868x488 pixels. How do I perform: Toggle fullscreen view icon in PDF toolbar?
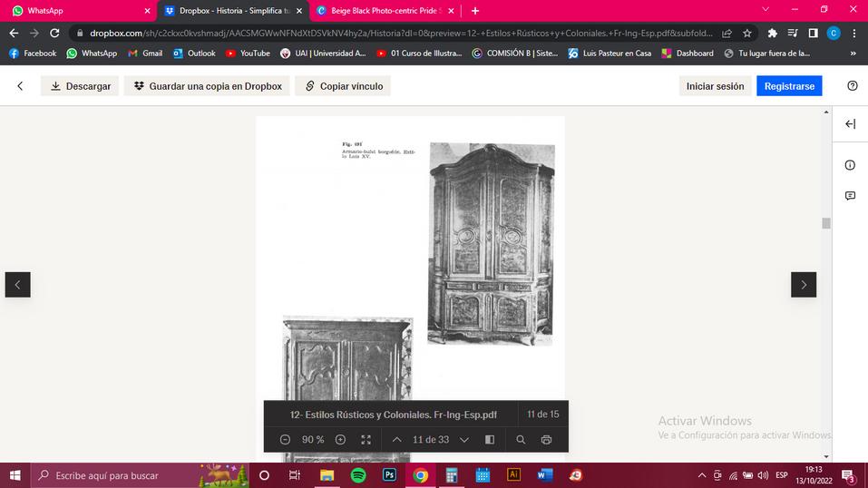(366, 439)
